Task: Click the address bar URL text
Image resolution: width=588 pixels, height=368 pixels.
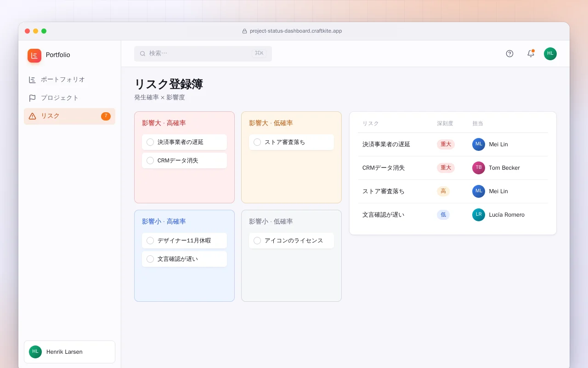Action: (296, 31)
